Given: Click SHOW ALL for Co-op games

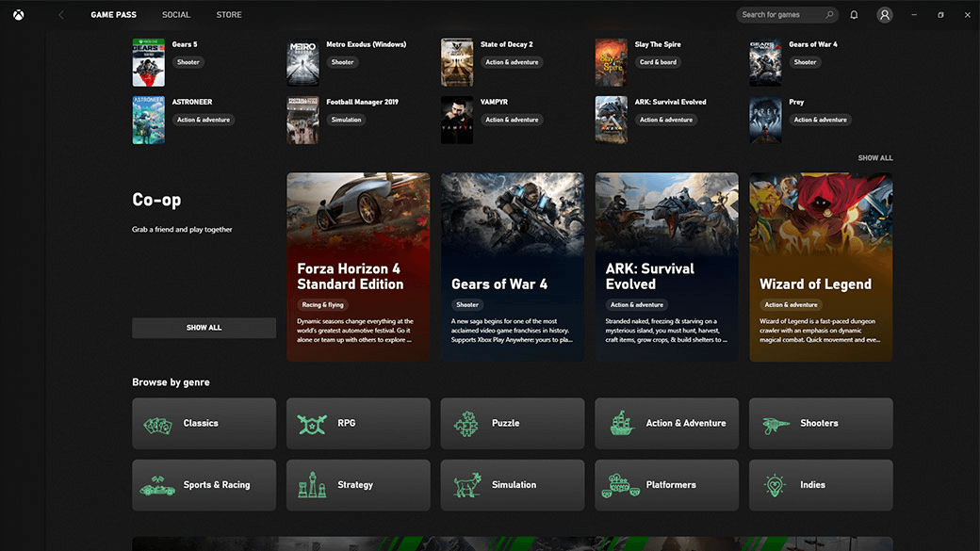Looking at the screenshot, I should coord(204,327).
